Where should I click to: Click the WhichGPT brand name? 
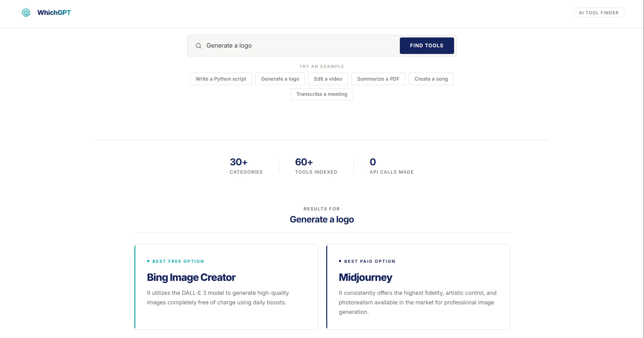point(54,13)
